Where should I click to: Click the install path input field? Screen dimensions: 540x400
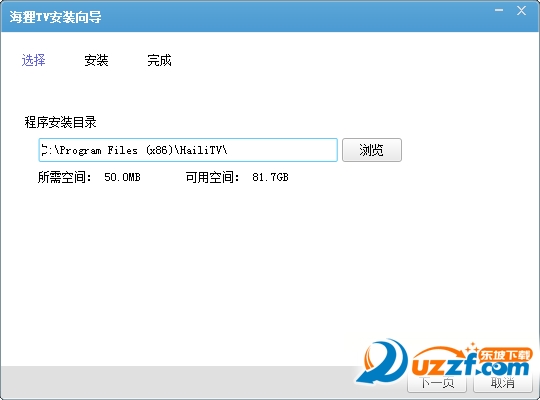coord(188,150)
